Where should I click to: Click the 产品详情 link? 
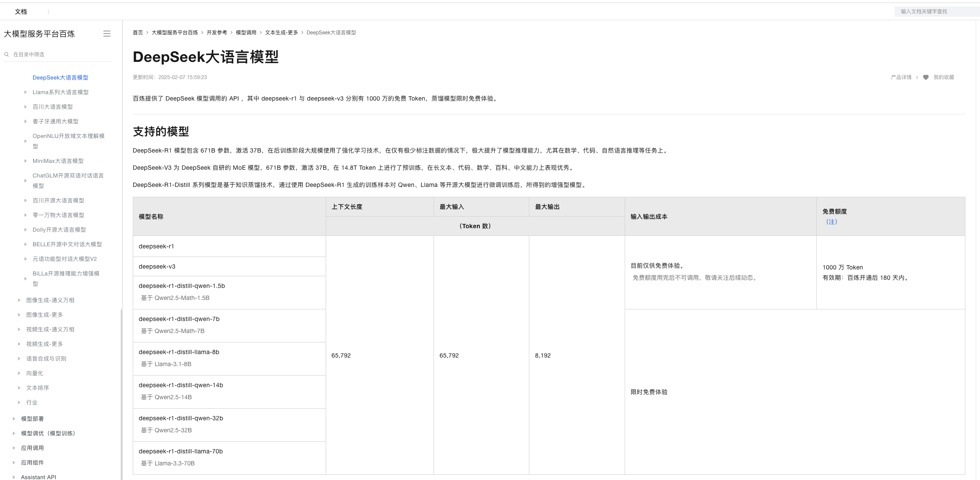point(901,77)
